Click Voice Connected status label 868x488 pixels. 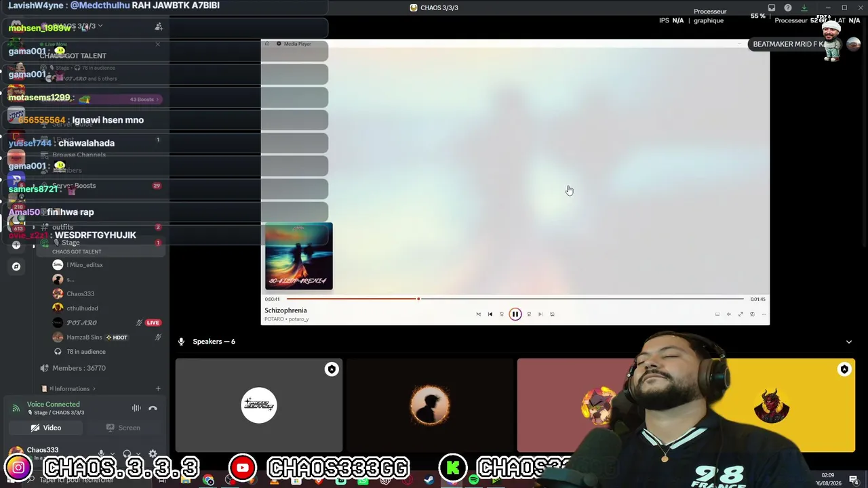pyautogui.click(x=54, y=404)
